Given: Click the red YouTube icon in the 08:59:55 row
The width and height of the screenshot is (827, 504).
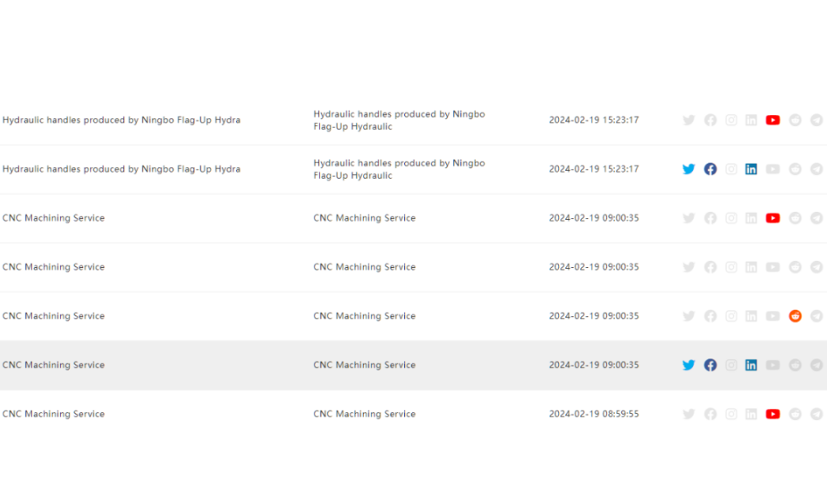Looking at the screenshot, I should pos(772,415).
